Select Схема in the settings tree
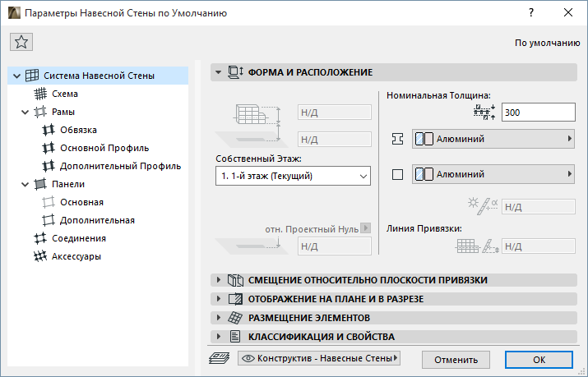This screenshot has width=588, height=377. [x=64, y=94]
